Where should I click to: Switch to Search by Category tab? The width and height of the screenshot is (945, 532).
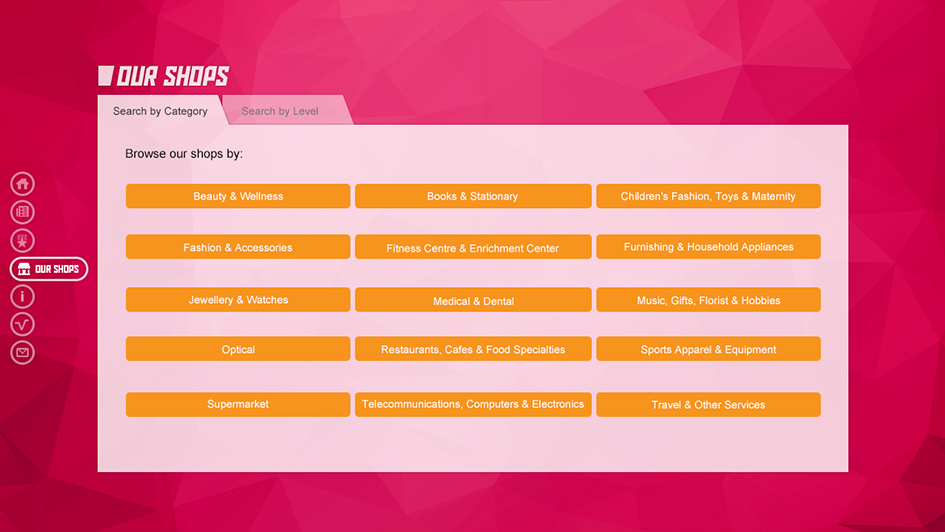[160, 111]
